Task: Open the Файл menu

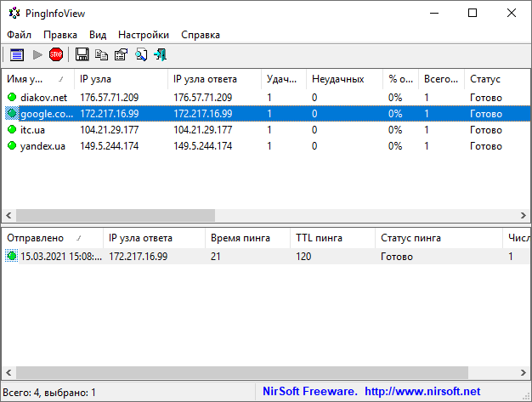Action: (19, 35)
